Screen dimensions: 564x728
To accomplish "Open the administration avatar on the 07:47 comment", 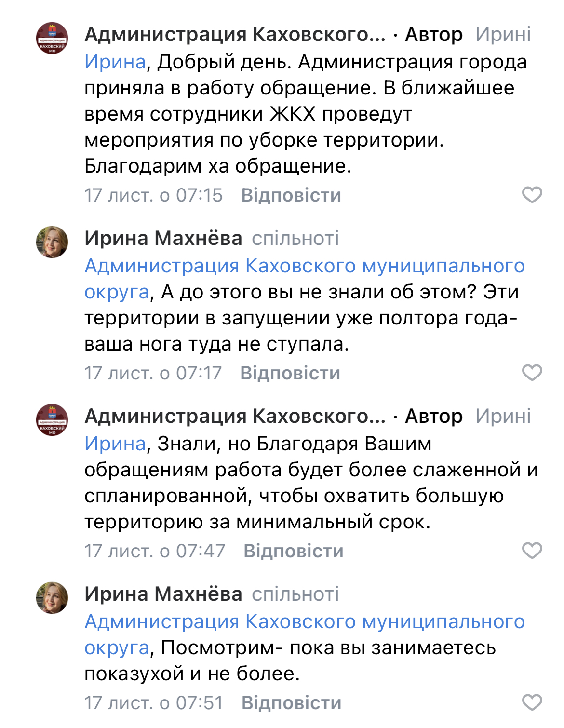I will (52, 420).
